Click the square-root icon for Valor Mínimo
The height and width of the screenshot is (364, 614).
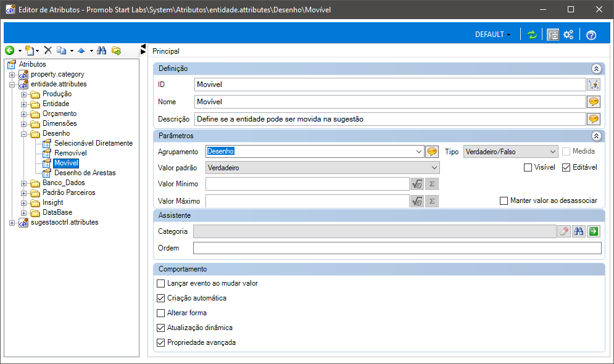pos(417,184)
